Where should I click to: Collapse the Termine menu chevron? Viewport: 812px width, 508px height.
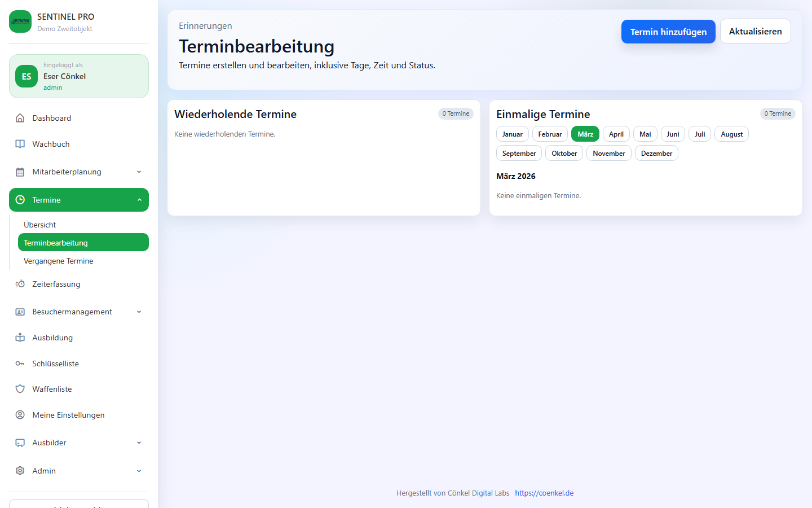coord(139,200)
